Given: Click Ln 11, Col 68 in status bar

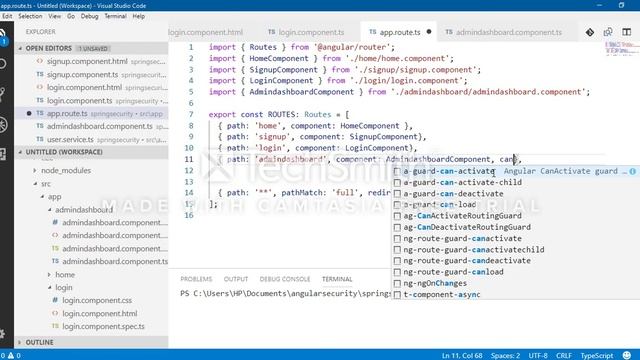Looking at the screenshot, I should pos(462,356).
